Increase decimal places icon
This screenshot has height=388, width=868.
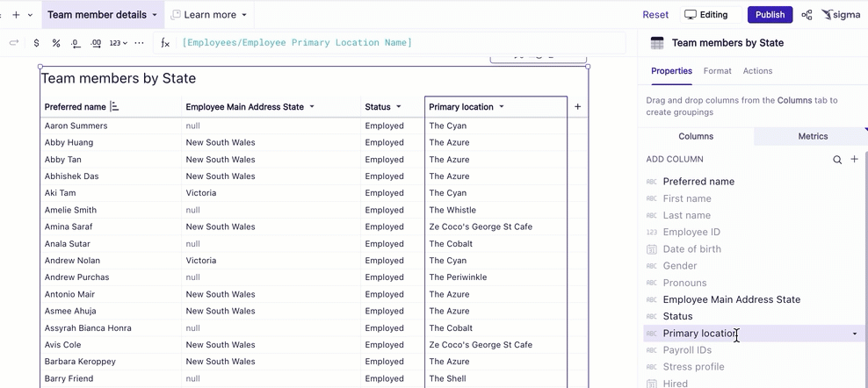[x=95, y=43]
